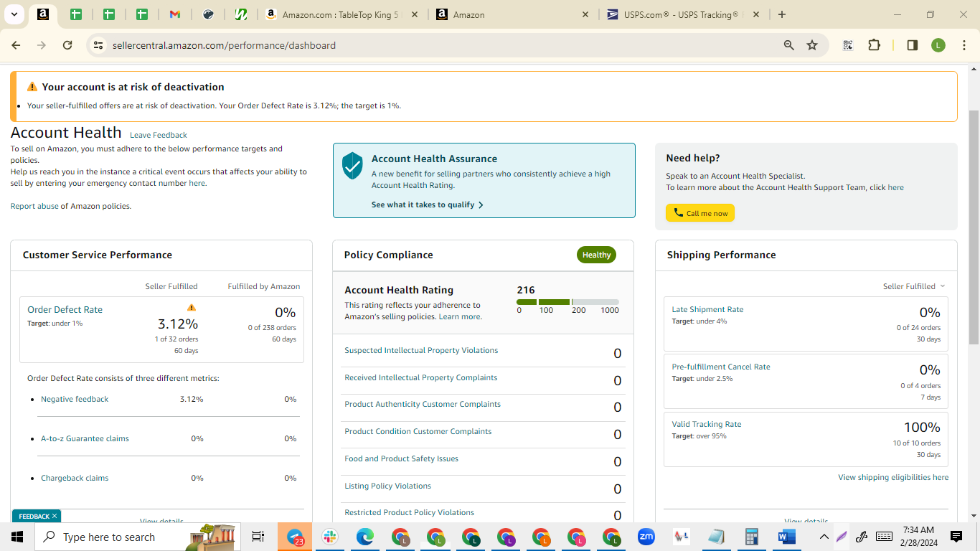Open the Report abuse link
Viewport: 980px width, 551px height.
(34, 207)
